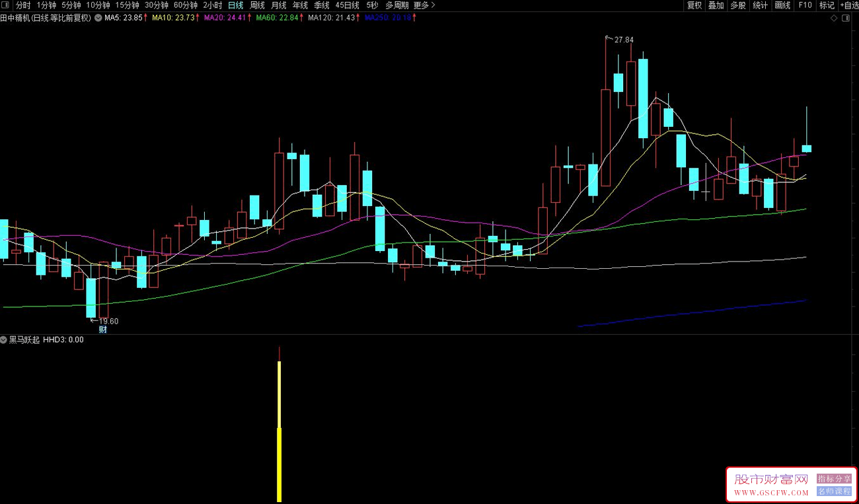The width and height of the screenshot is (859, 504).
Task: Select the 2小时 period tab
Action: point(213,5)
